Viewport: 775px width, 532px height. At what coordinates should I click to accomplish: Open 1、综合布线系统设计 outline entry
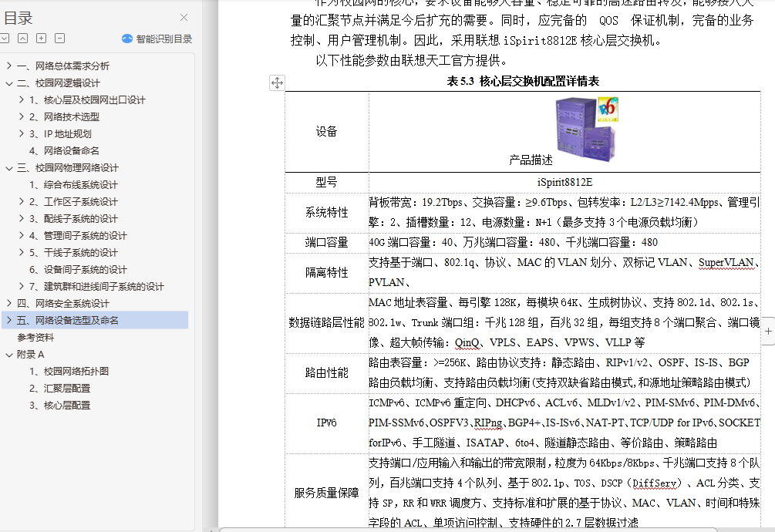tap(74, 185)
